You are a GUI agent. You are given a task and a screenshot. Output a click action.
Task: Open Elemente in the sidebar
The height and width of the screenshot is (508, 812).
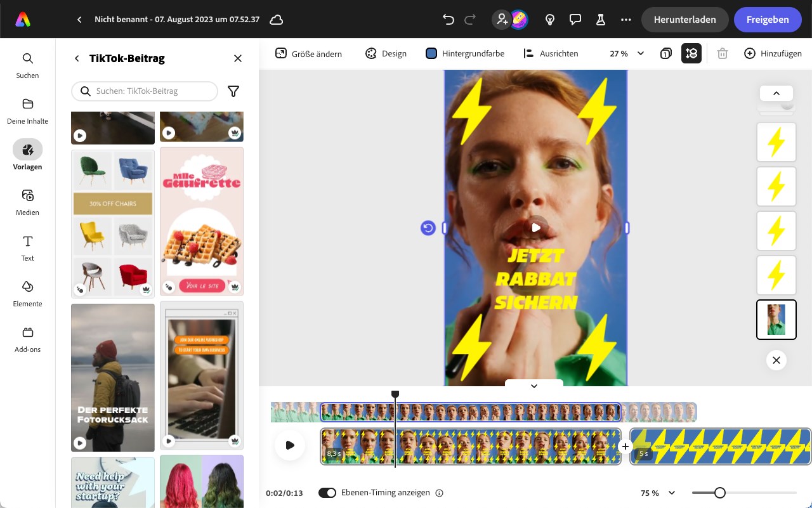click(x=27, y=294)
